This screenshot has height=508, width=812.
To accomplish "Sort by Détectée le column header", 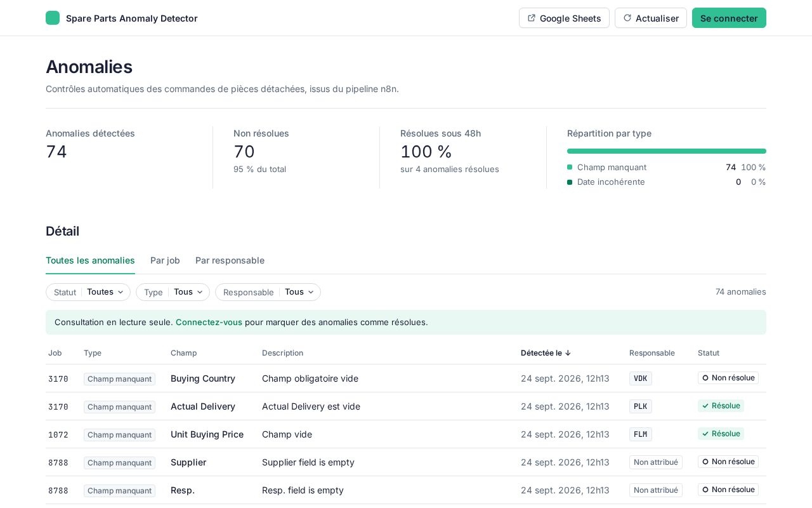I will [546, 353].
